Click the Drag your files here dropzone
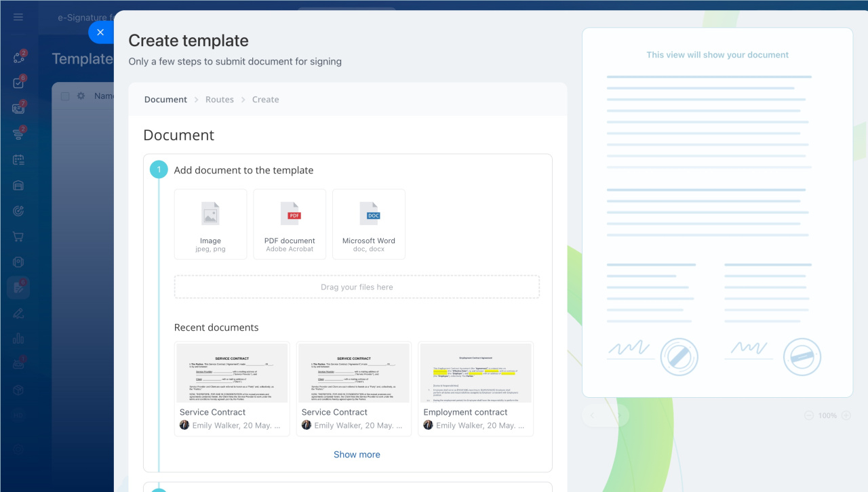 357,287
